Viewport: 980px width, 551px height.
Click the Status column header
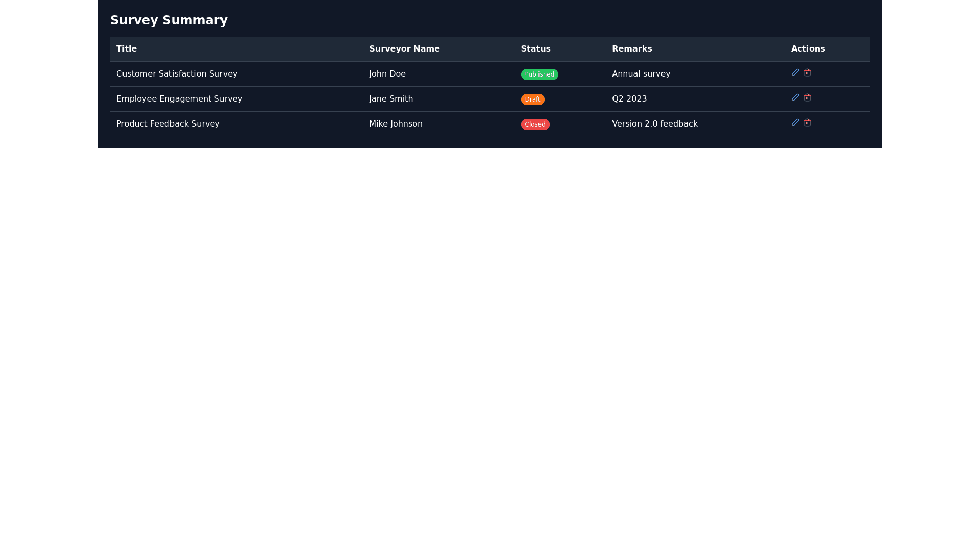[x=535, y=49]
